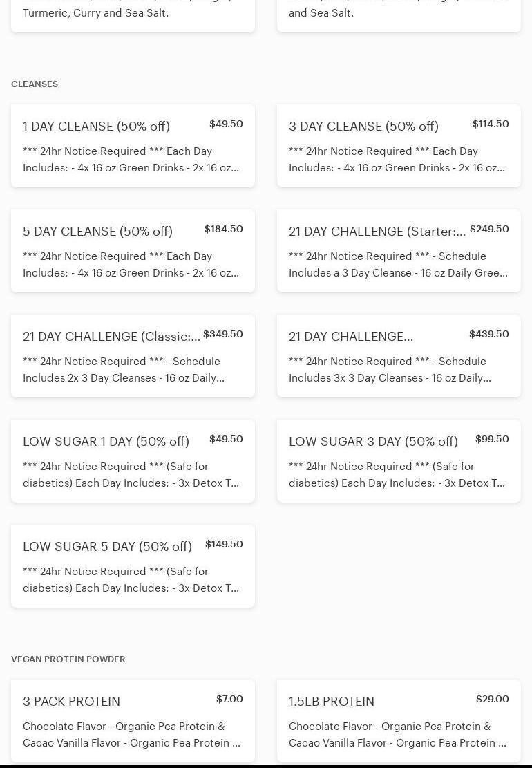Click the $99.50 price label

click(x=492, y=440)
